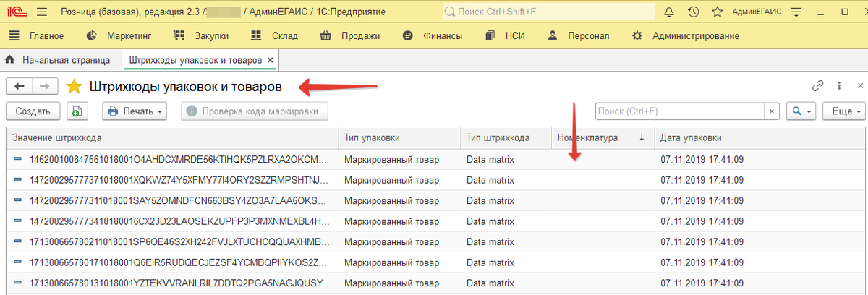868x295 pixels.
Task: Switch to Начальная страница tab
Action: (x=58, y=60)
